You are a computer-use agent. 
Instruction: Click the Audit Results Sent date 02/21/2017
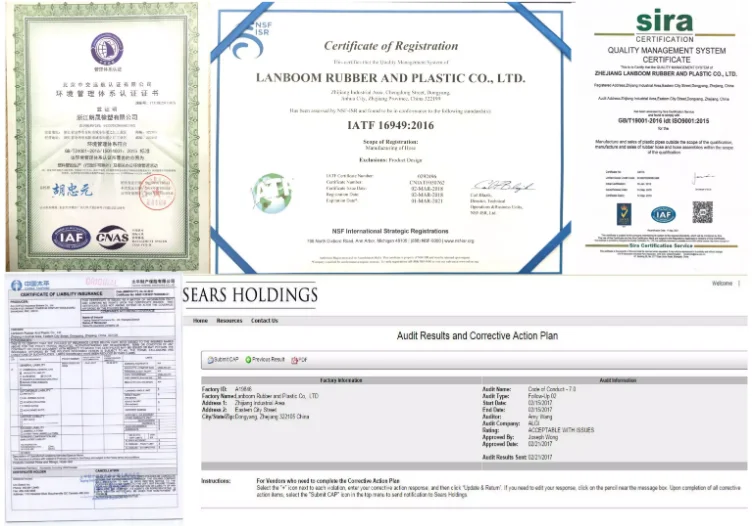pos(540,457)
